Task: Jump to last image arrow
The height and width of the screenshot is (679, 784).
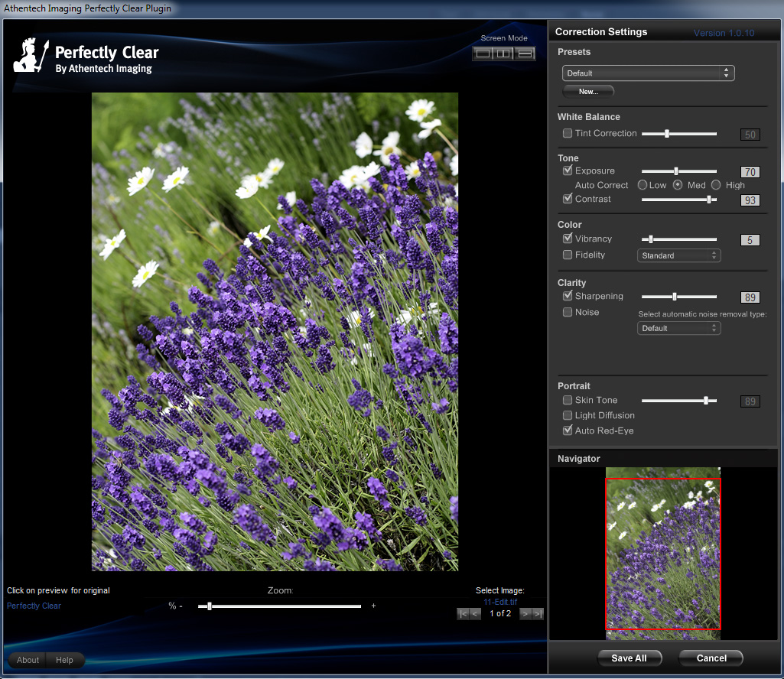Action: (538, 613)
